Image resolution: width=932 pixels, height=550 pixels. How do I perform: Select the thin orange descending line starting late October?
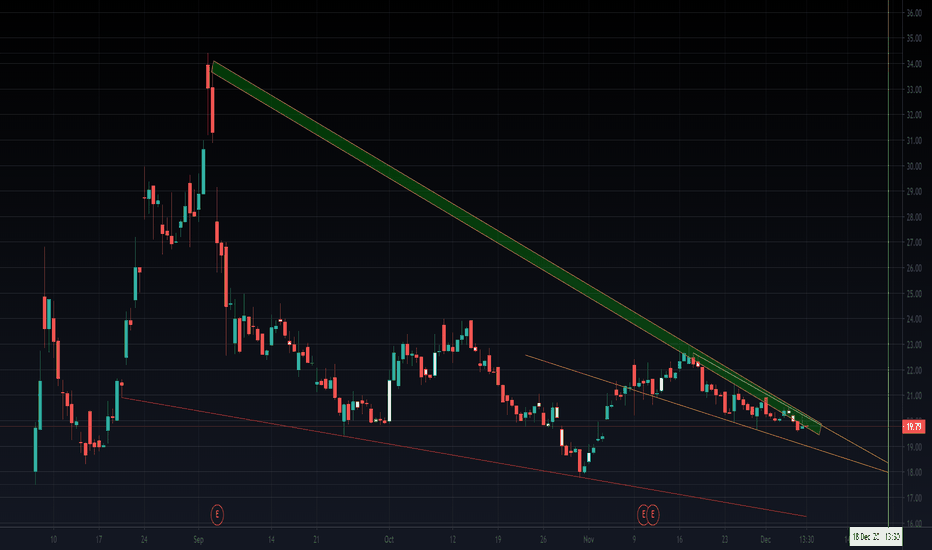707,413
